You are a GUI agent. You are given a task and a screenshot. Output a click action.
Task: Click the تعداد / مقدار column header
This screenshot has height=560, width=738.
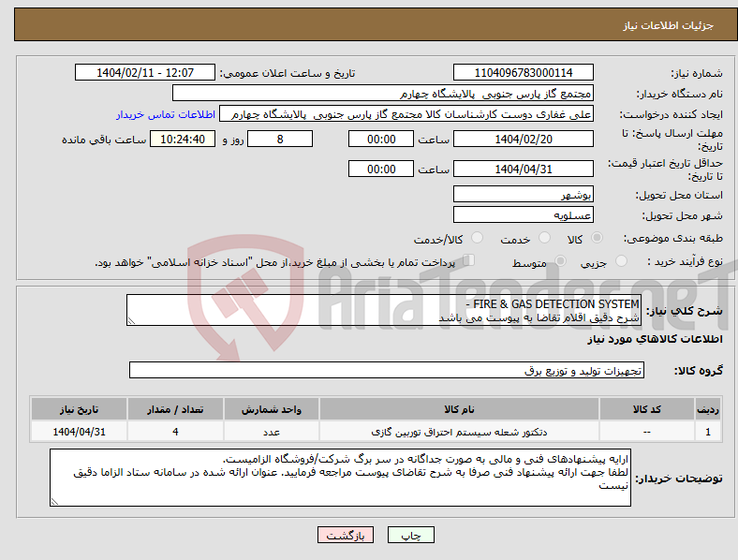[175, 409]
